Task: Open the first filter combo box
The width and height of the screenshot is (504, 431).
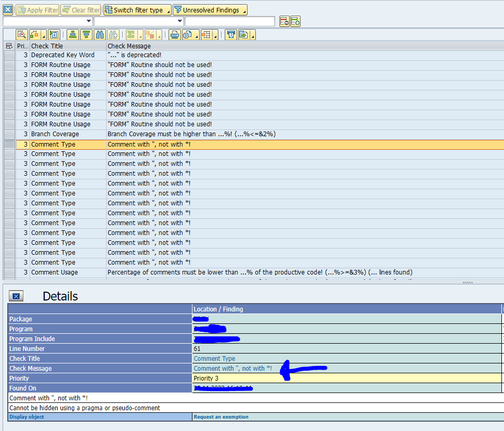Action: [x=87, y=21]
